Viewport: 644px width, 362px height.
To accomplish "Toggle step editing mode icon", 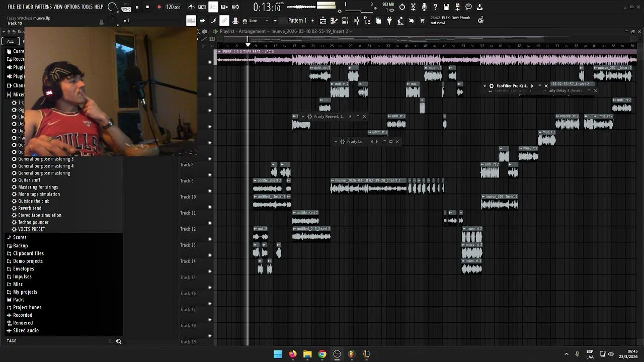I will pyautogui.click(x=213, y=21).
